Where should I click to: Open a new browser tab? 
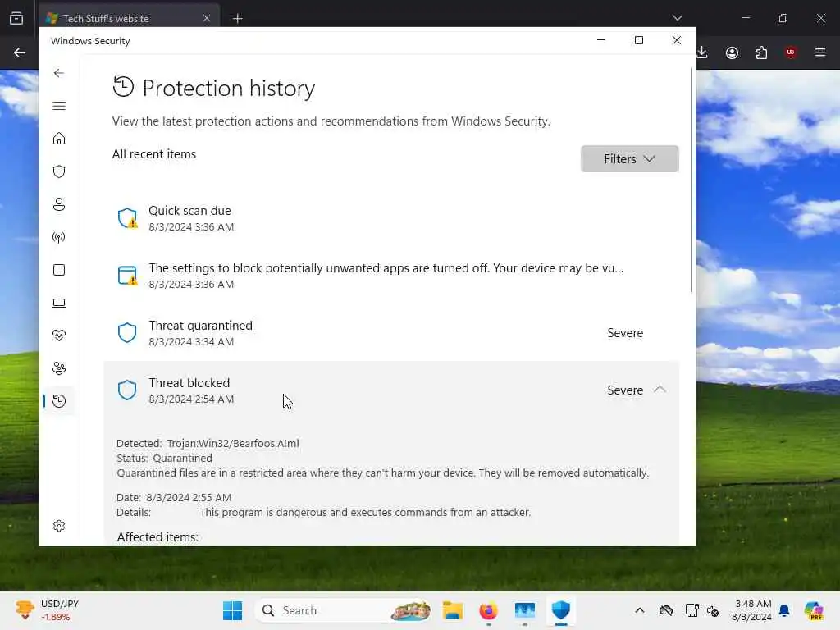237,19
